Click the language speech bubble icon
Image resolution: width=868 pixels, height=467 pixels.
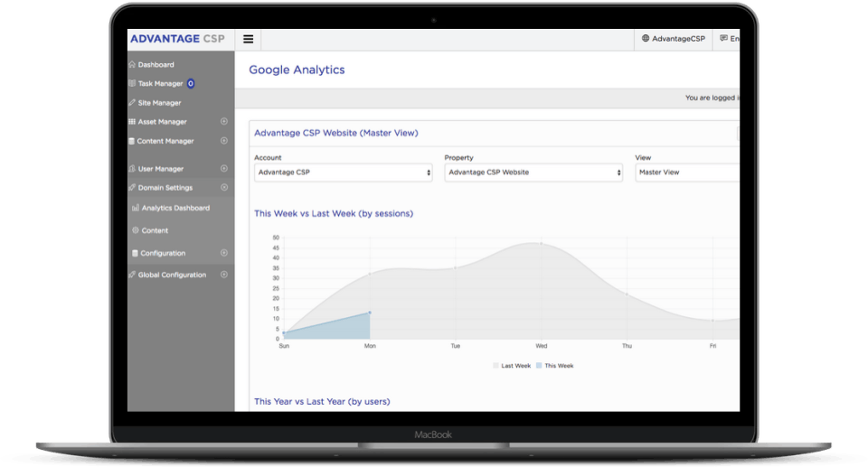pyautogui.click(x=723, y=39)
